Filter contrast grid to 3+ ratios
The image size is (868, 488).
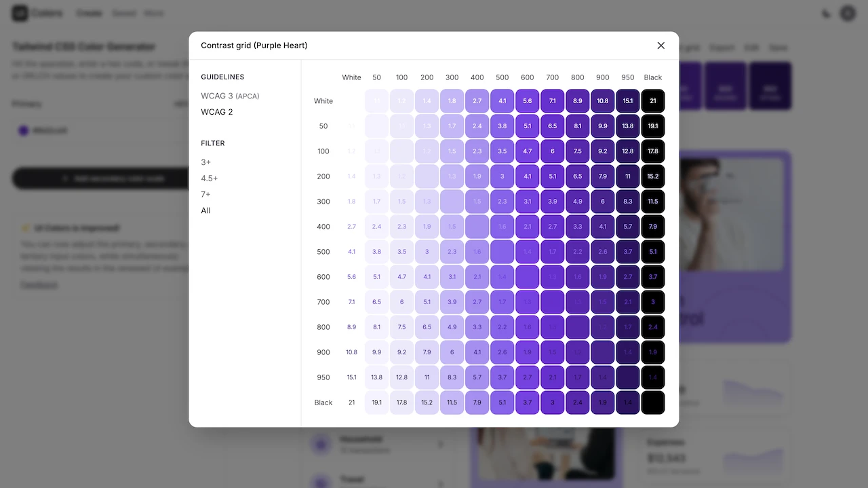tap(205, 162)
